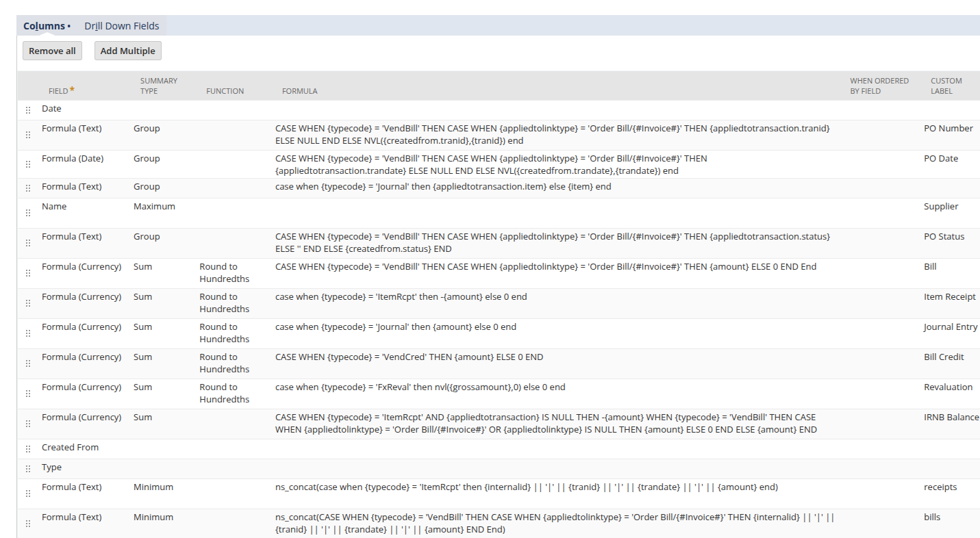Click the IRNB Balance formula cell

point(545,423)
